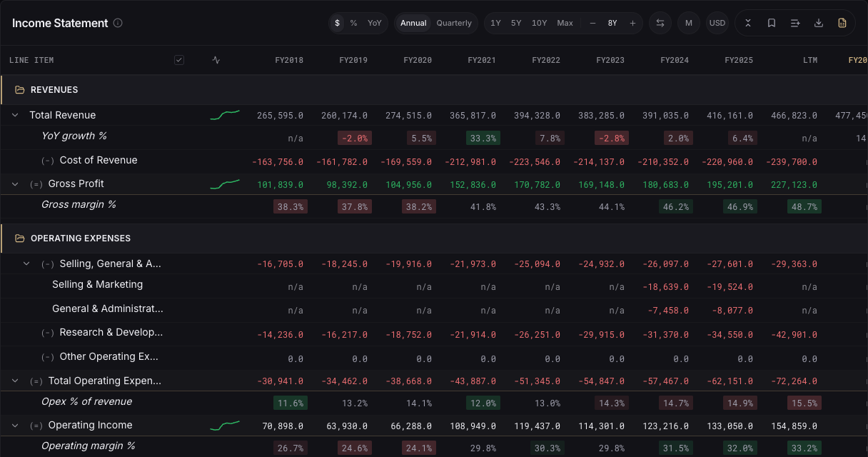
Task: Increase the year range with plus
Action: 632,23
